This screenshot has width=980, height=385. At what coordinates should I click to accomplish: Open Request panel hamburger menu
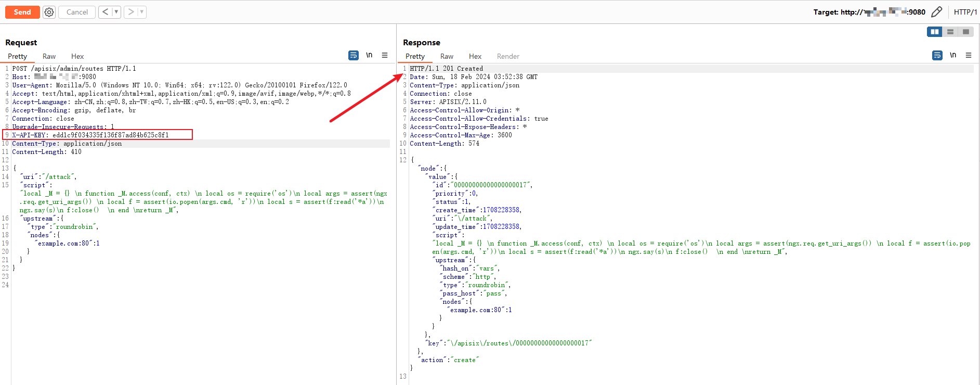tap(385, 55)
